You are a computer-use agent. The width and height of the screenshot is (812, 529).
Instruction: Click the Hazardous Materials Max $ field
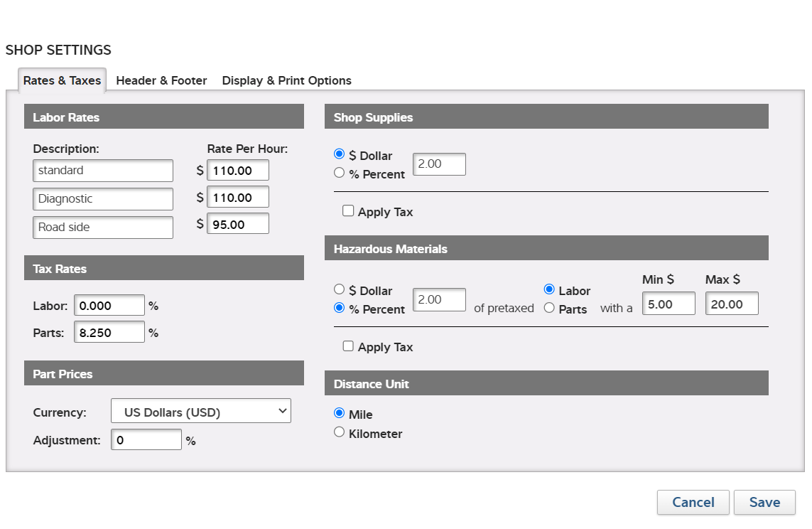[x=732, y=304]
